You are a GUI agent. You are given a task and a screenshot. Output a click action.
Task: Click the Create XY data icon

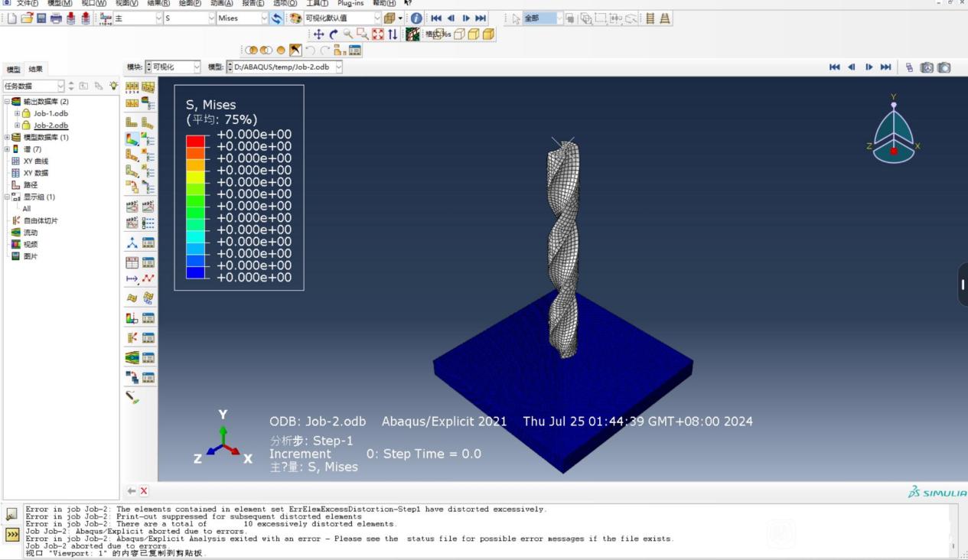click(132, 262)
